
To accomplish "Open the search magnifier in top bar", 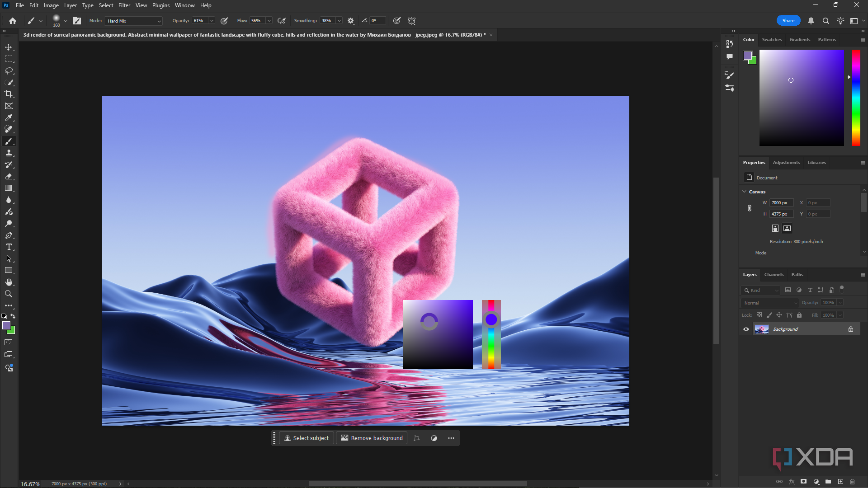I will click(826, 21).
